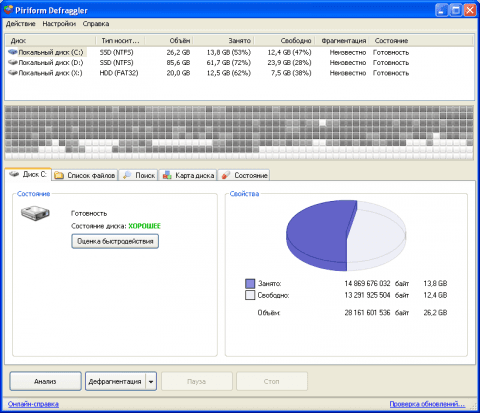Click the Свободно white color swatch
The image size is (480, 413).
pyautogui.click(x=250, y=295)
